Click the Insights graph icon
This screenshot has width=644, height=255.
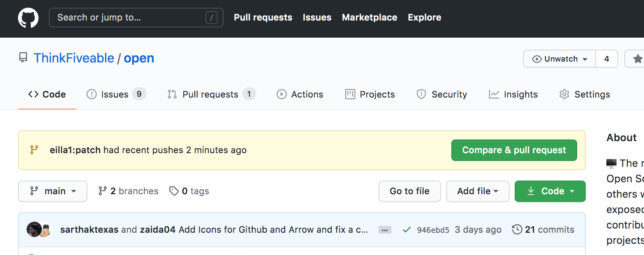[494, 95]
